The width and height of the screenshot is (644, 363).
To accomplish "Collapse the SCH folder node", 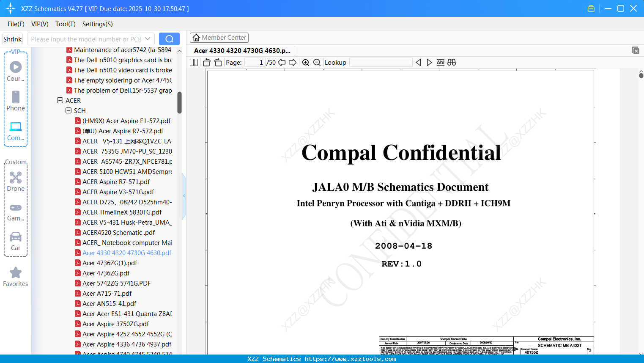I will click(69, 111).
